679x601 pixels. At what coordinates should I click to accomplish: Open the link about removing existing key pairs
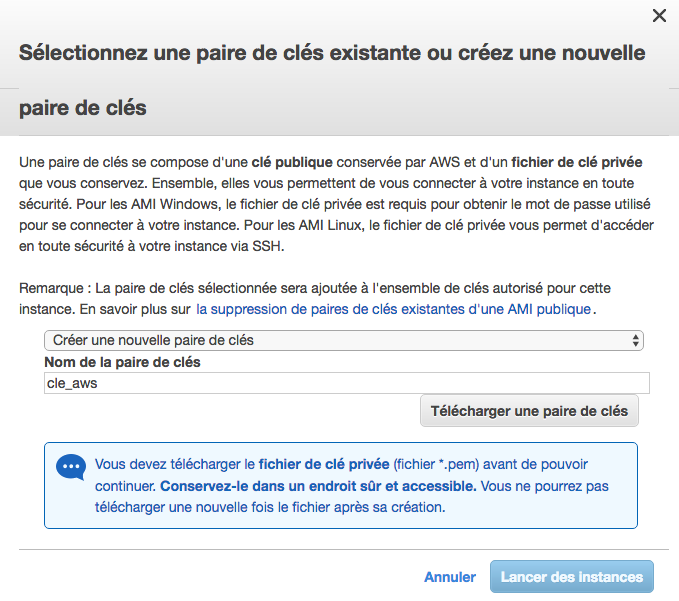(x=393, y=309)
